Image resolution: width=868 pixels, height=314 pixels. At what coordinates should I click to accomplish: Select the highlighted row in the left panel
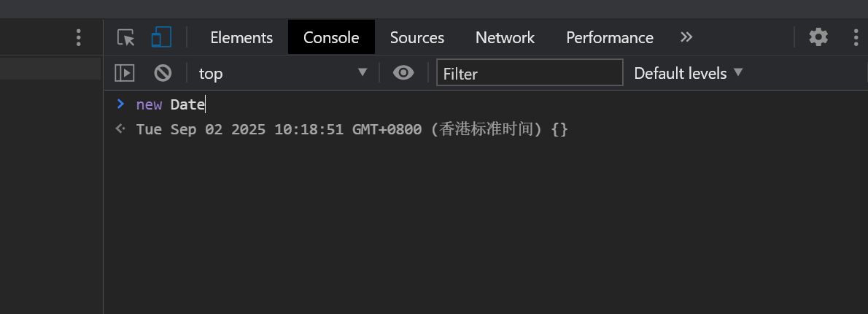pyautogui.click(x=50, y=69)
